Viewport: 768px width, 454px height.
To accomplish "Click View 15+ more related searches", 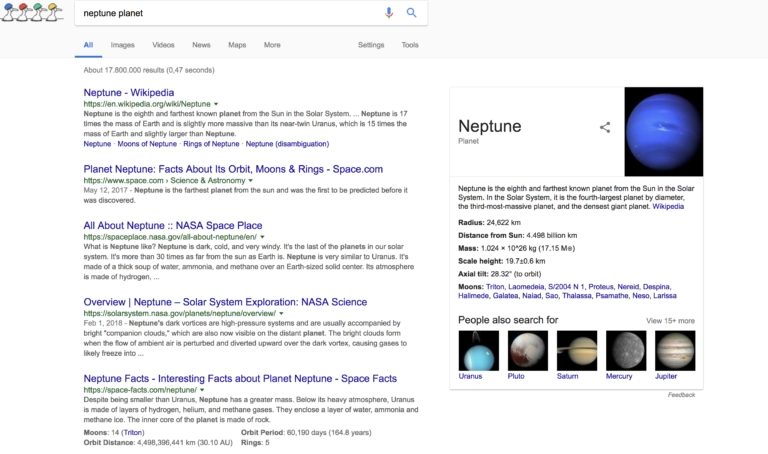I will [670, 321].
